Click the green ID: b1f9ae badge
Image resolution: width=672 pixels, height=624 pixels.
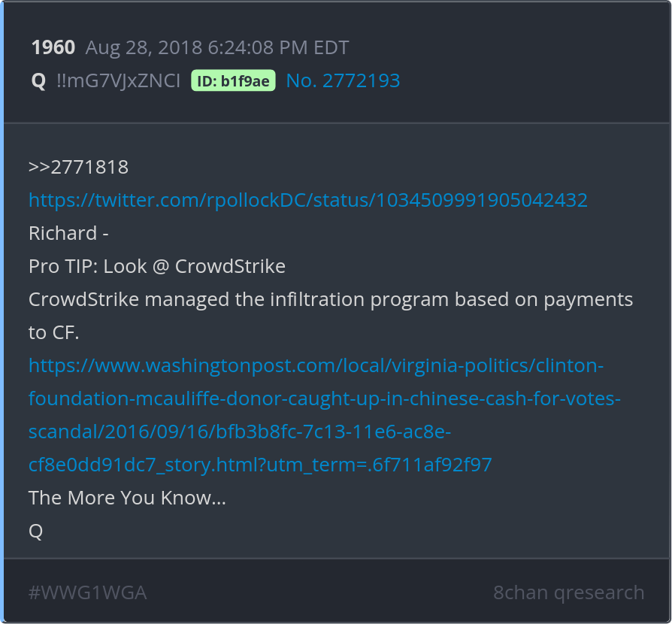(233, 81)
